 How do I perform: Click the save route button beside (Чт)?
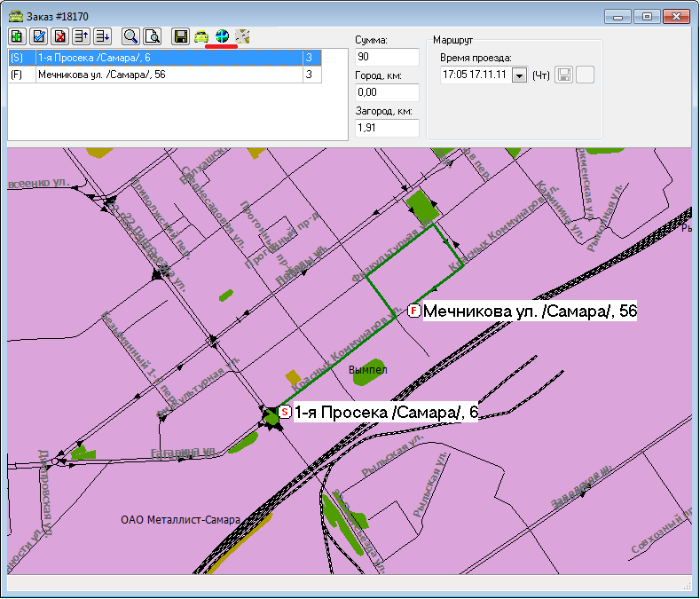pos(564,75)
